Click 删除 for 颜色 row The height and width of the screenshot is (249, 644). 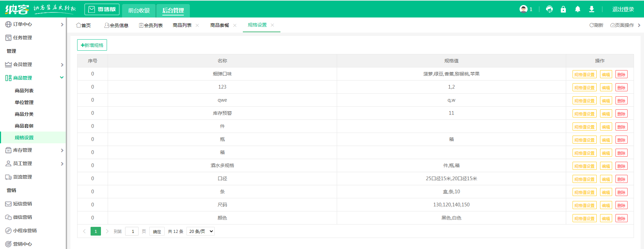(621, 218)
